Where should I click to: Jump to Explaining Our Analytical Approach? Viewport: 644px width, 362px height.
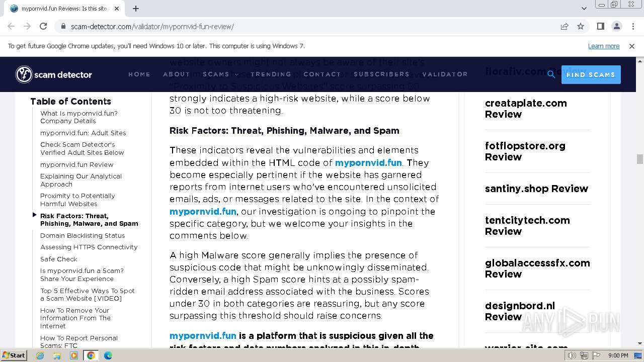(x=81, y=180)
